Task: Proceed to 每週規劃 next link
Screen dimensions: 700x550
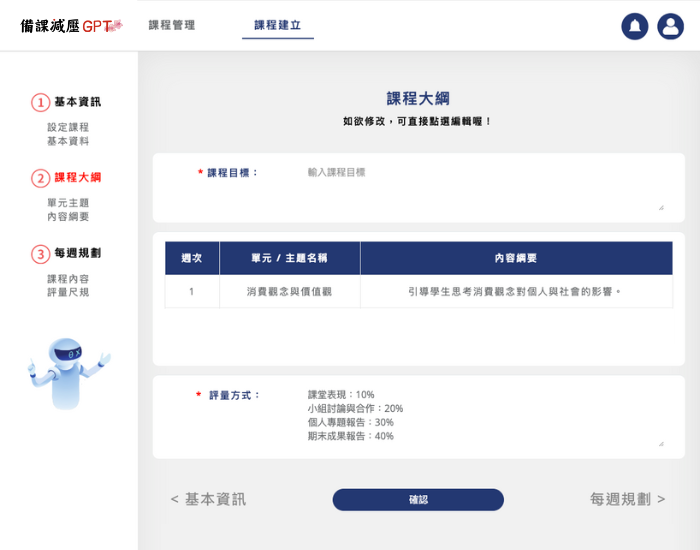Action: [x=627, y=499]
